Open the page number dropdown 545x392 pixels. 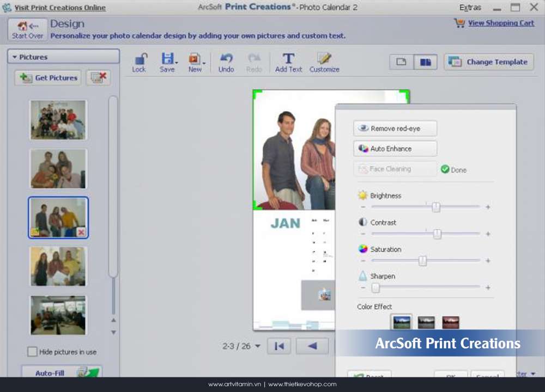(x=258, y=346)
